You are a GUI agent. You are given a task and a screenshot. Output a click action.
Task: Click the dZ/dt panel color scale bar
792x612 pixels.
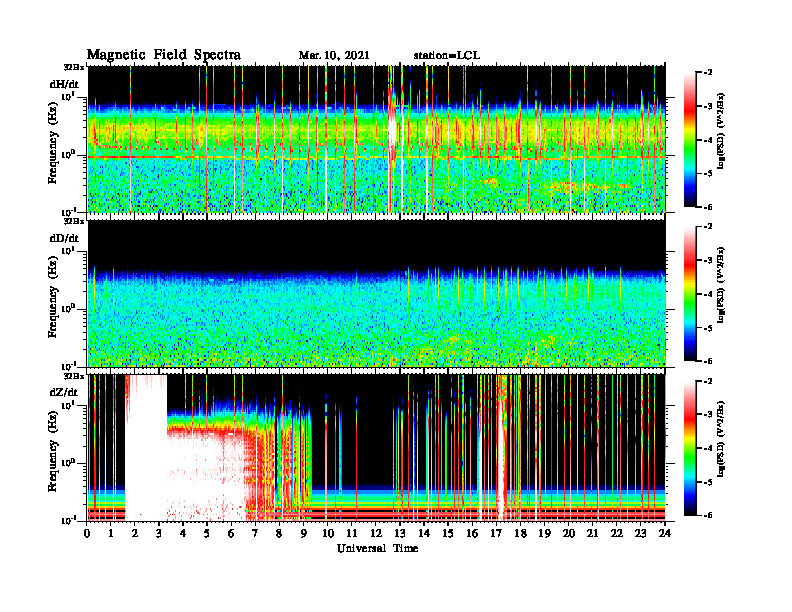point(690,447)
